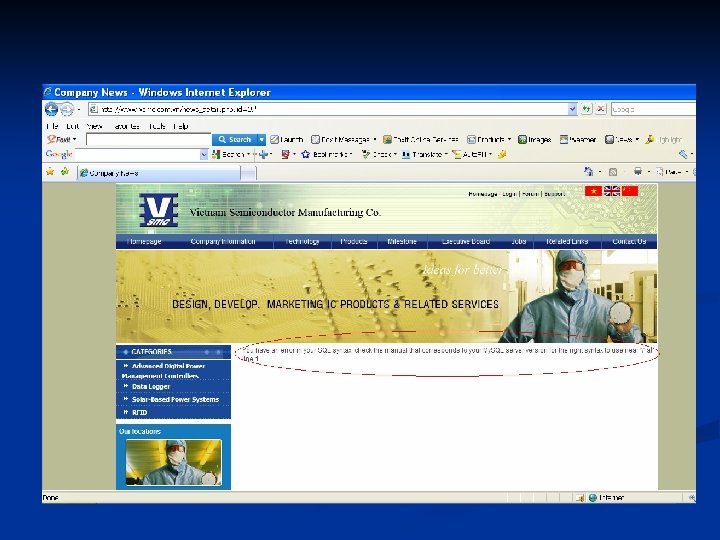Select Solar-Based Power Systems category
Image resolution: width=720 pixels, height=540 pixels.
pos(175,399)
